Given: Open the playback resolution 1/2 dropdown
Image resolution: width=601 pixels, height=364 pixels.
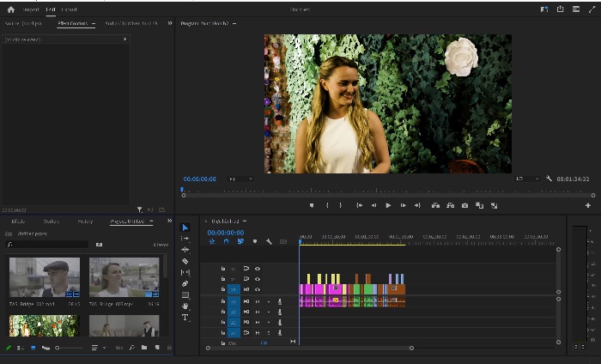Looking at the screenshot, I should point(527,179).
